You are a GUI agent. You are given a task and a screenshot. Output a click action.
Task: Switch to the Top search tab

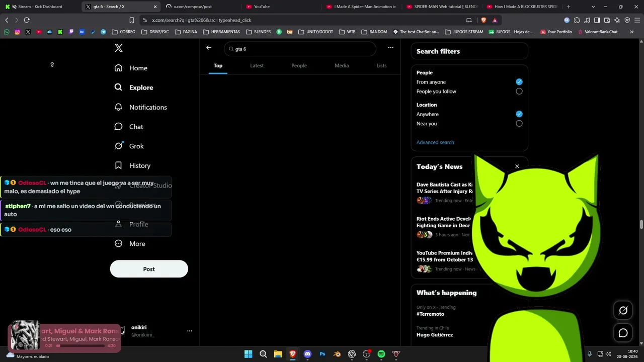click(x=218, y=65)
